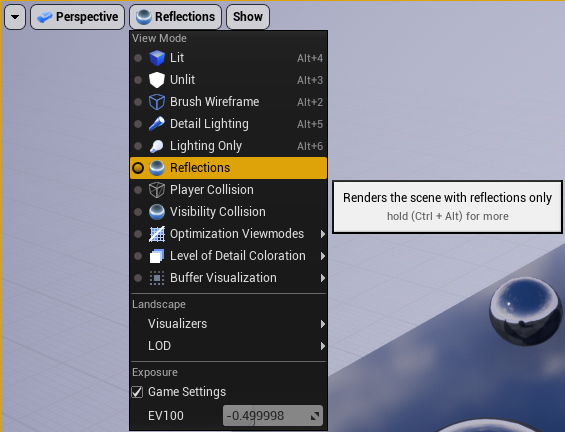This screenshot has height=432, width=565.
Task: Click the Player Collision wireframe icon
Action: pyautogui.click(x=157, y=190)
